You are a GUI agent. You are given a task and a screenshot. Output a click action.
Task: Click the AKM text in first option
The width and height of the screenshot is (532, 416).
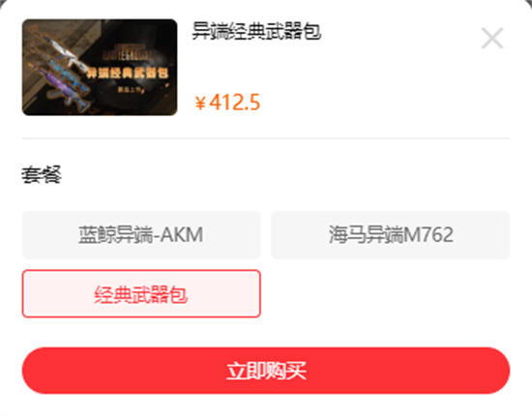182,235
